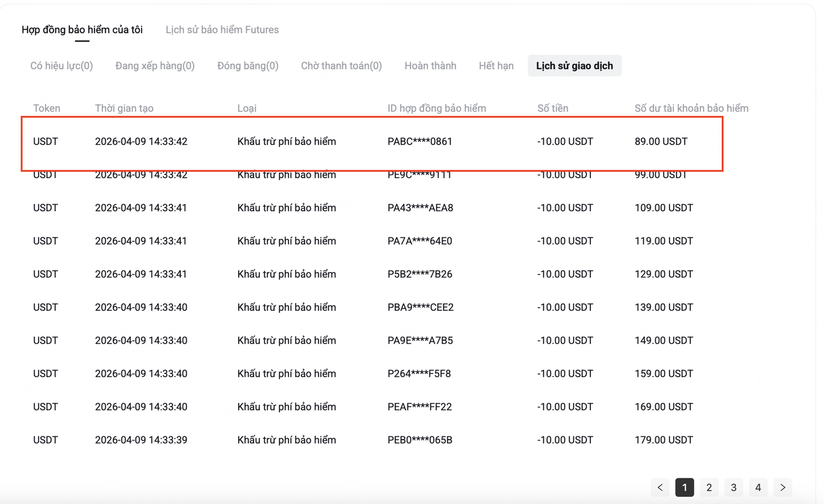Viewport: 824px width, 504px height.
Task: Click contract ID P264****F5F8
Action: pos(419,373)
